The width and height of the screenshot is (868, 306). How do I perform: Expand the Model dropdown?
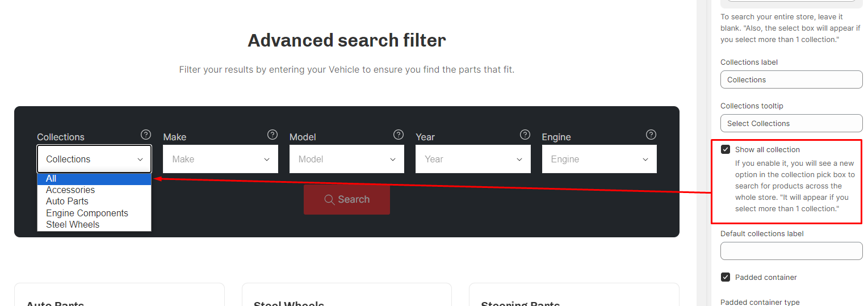[347, 159]
